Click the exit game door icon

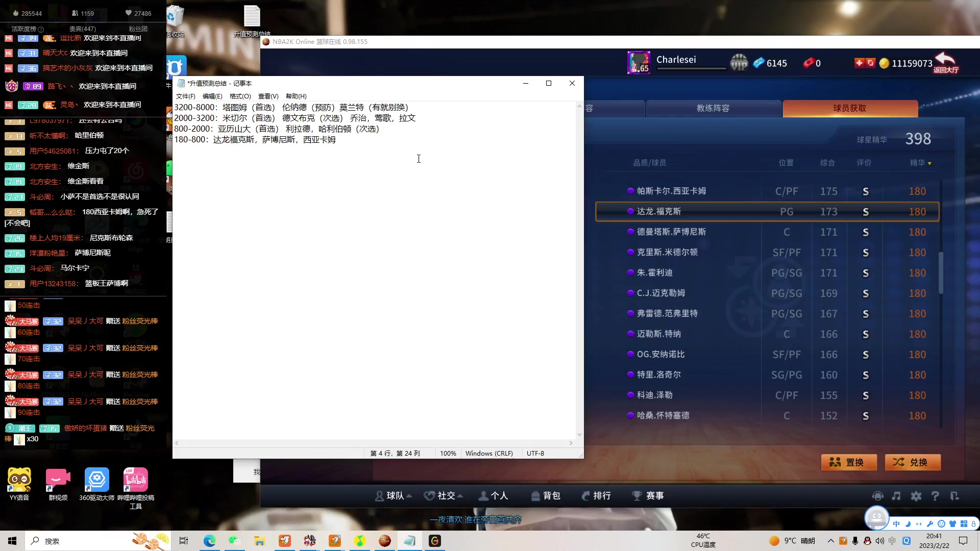954,496
